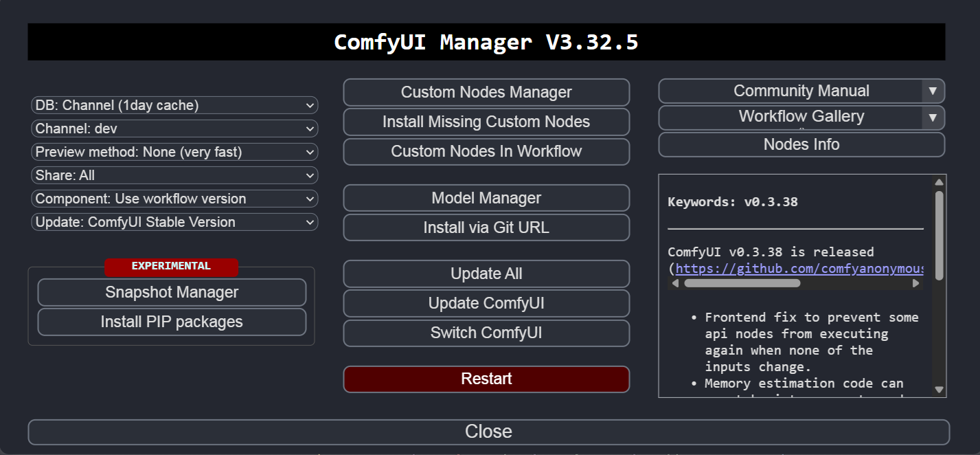Viewport: 980px width, 455px height.
Task: Change the Channel dev dropdown
Action: click(x=174, y=129)
